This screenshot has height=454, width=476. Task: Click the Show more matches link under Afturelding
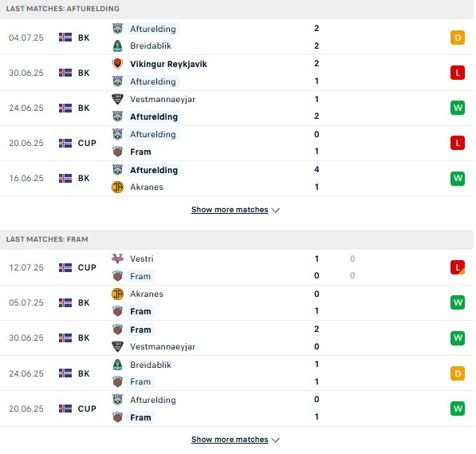(x=230, y=210)
